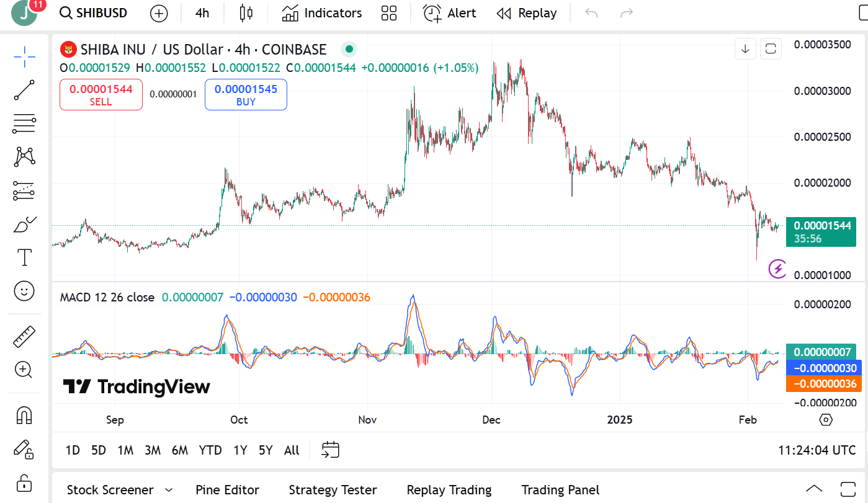868x503 pixels.
Task: Open indicator templates grid icon
Action: coord(389,13)
